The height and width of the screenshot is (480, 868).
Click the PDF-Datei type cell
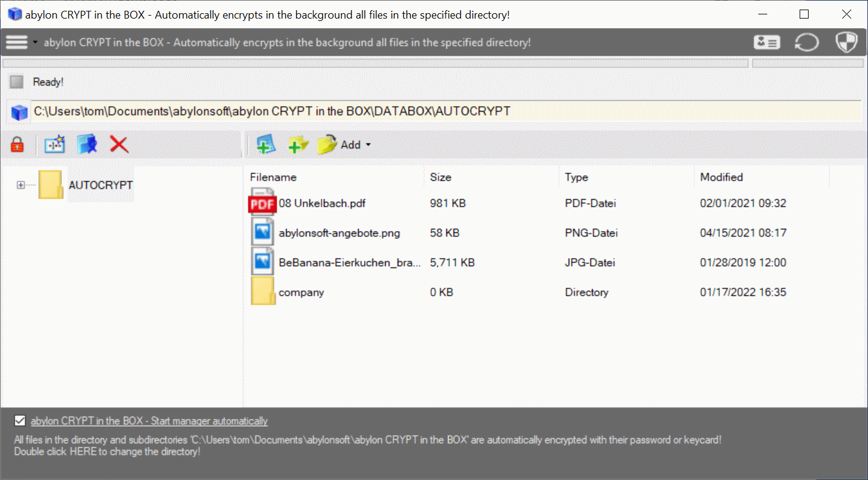point(590,203)
